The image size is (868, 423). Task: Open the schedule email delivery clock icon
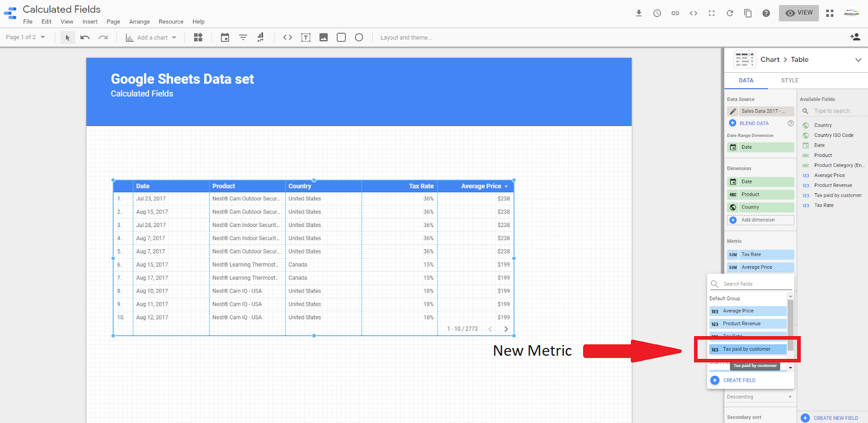[657, 13]
